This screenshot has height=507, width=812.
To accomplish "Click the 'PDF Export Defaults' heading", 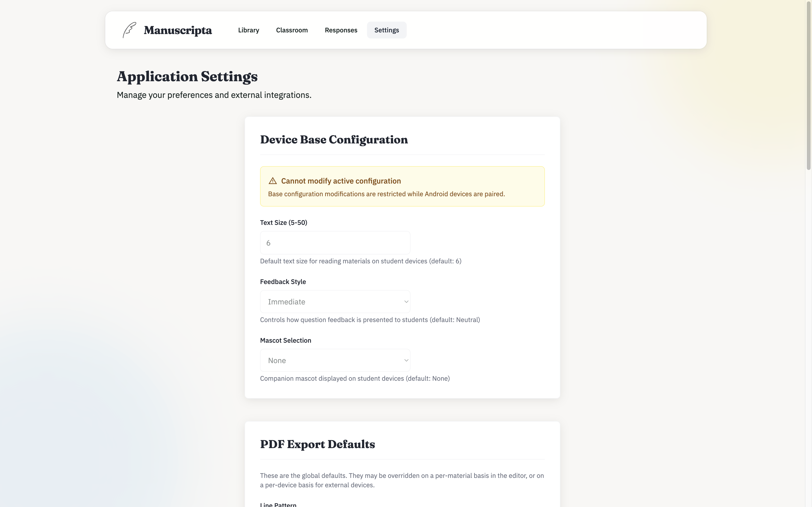I will tap(317, 444).
